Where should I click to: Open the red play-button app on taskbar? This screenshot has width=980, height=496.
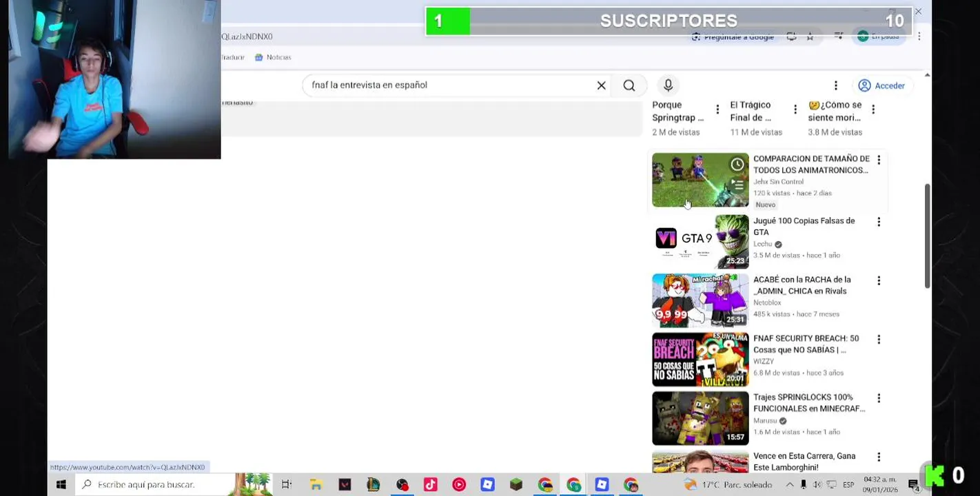point(459,485)
